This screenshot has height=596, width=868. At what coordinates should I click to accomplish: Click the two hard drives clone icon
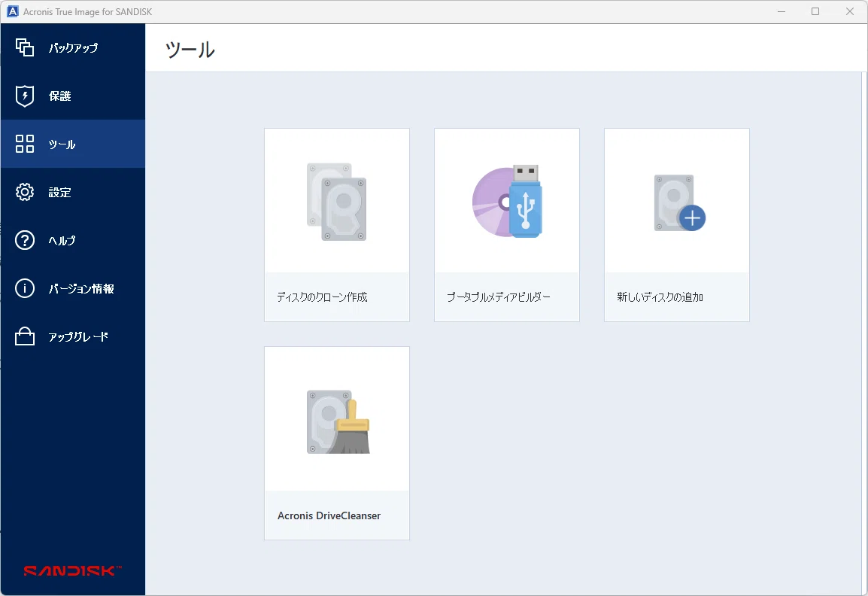pos(336,202)
